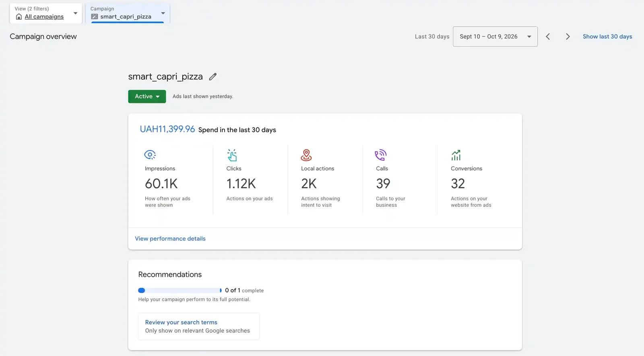Open the View filters dropdown arrow

pyautogui.click(x=75, y=13)
